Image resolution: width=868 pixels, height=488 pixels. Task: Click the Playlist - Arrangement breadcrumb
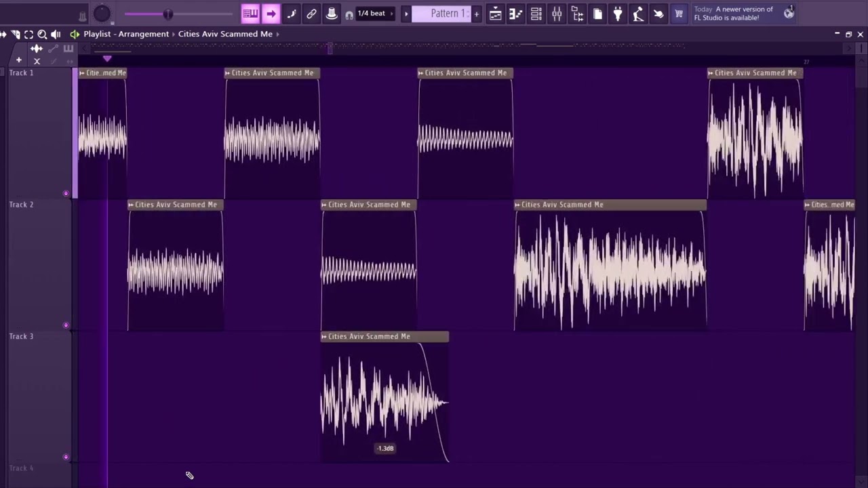(x=126, y=34)
